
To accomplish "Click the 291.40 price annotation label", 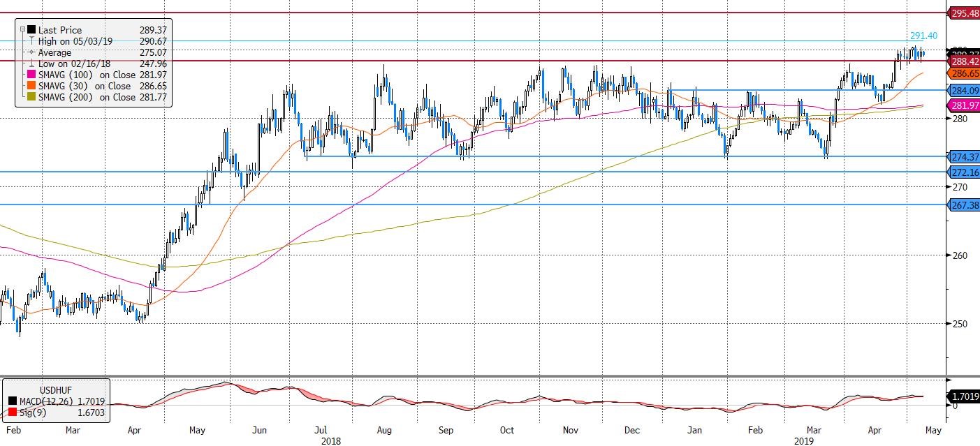I will click(923, 36).
